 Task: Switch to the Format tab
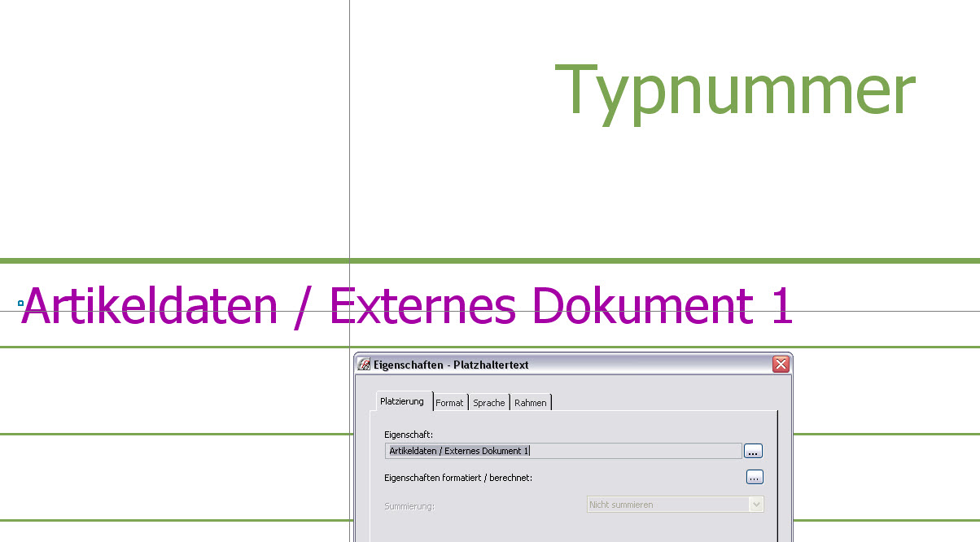pos(449,402)
